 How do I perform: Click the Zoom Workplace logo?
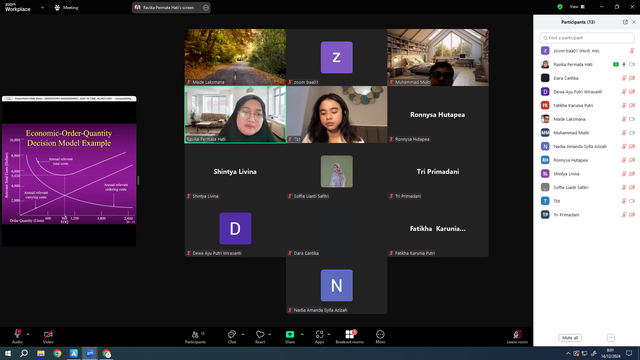click(x=18, y=7)
